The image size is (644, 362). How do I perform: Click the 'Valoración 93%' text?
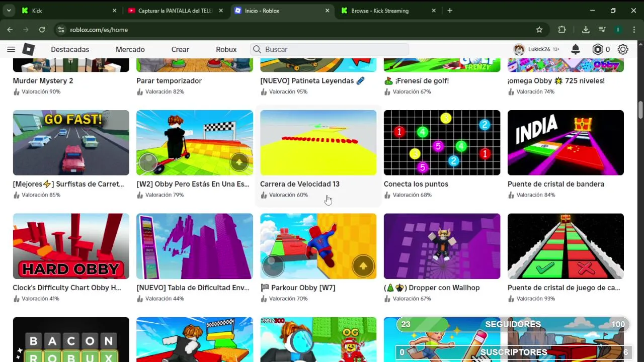point(536,299)
